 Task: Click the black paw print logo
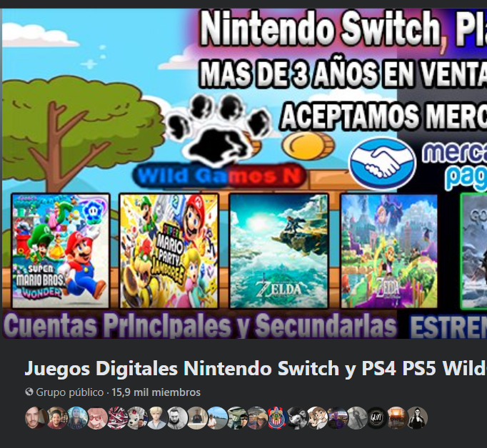pos(217,128)
